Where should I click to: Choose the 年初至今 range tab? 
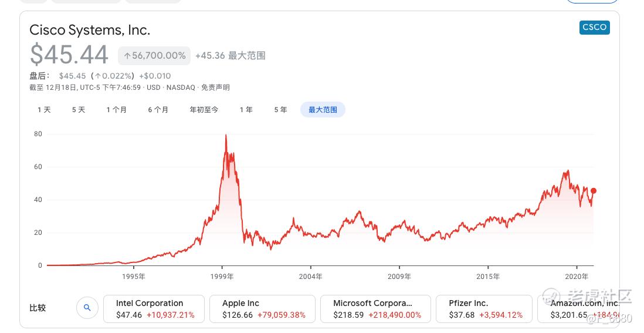[x=204, y=110]
